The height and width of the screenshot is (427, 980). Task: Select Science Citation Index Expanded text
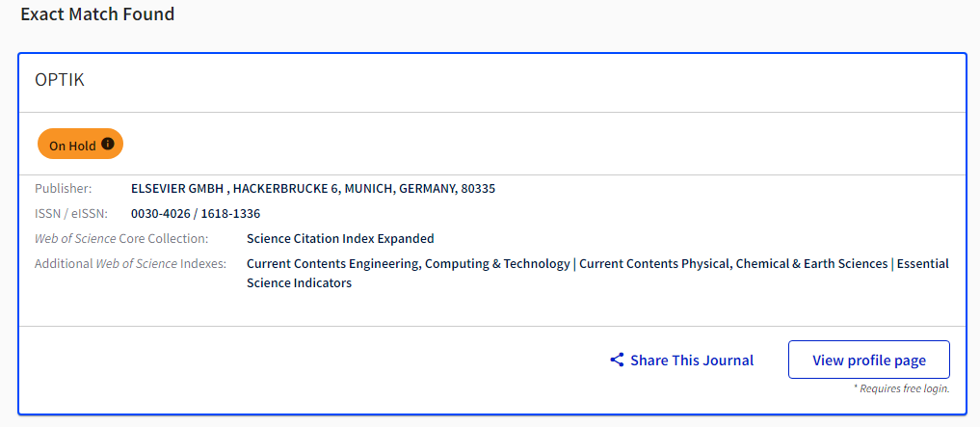(340, 238)
